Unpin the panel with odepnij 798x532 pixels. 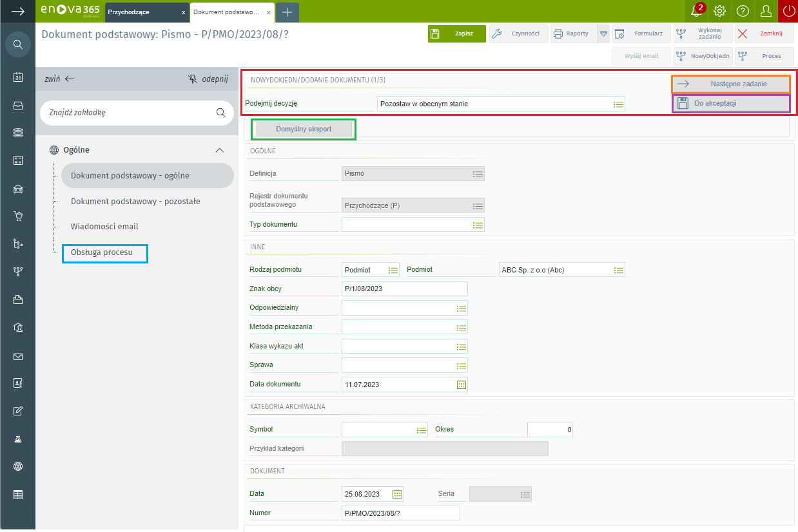click(208, 79)
